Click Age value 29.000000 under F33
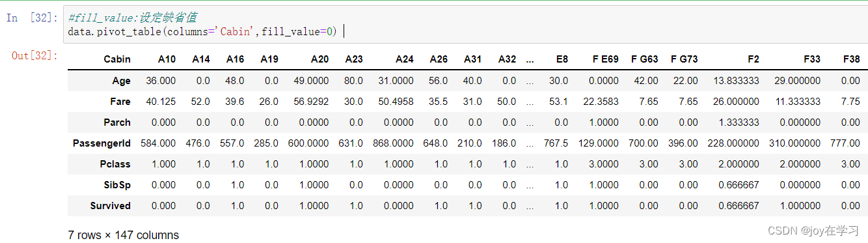The height and width of the screenshot is (243, 868). pos(798,81)
